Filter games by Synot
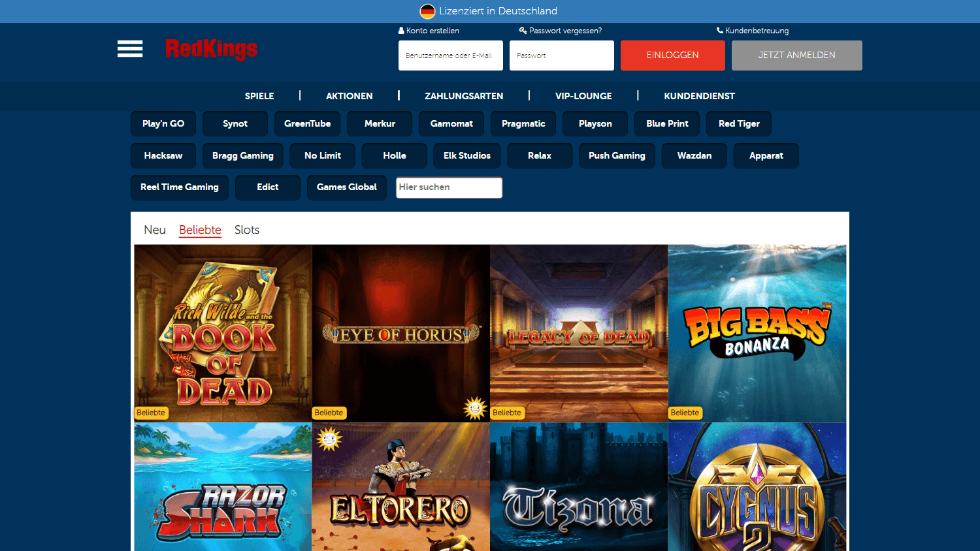The height and width of the screenshot is (551, 980). click(x=235, y=123)
